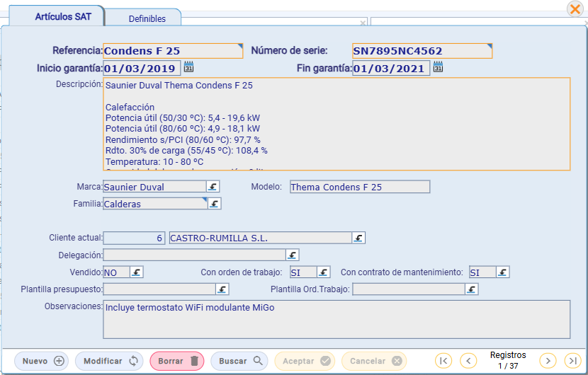588x375 pixels.
Task: Open calendar picker for Inicio garantía
Action: tap(188, 67)
